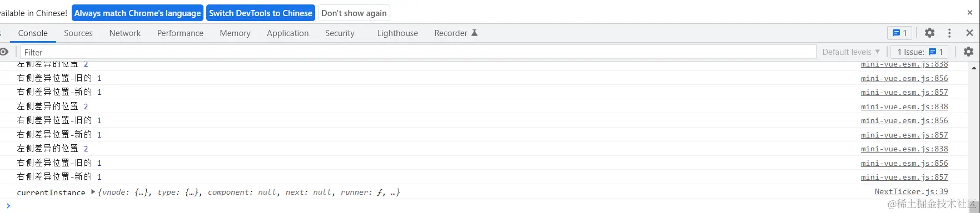Switch to the Network tab
This screenshot has height=213, width=980.
125,33
